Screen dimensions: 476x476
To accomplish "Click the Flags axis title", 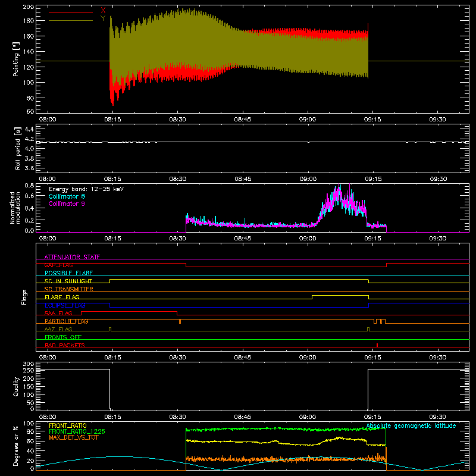I will tap(24, 297).
